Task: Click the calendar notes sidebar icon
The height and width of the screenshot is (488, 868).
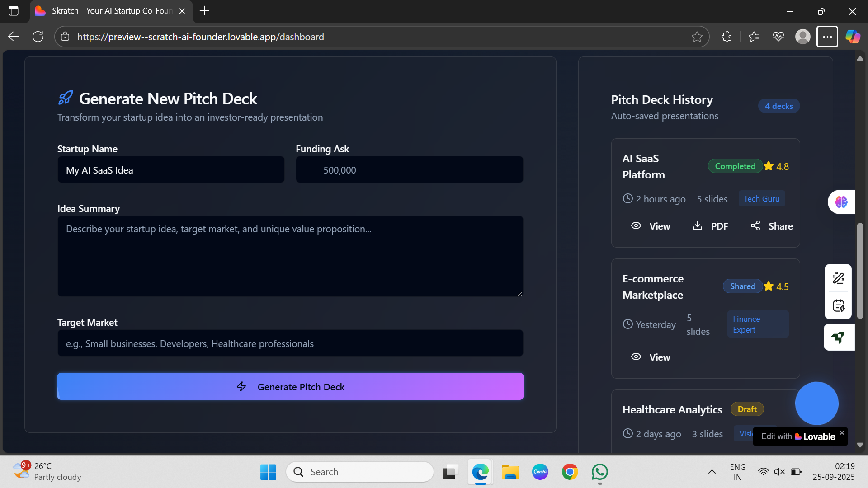Action: click(839, 306)
